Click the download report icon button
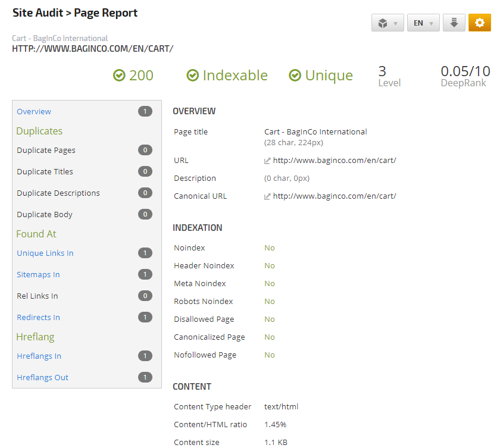The image size is (503, 448). (454, 23)
